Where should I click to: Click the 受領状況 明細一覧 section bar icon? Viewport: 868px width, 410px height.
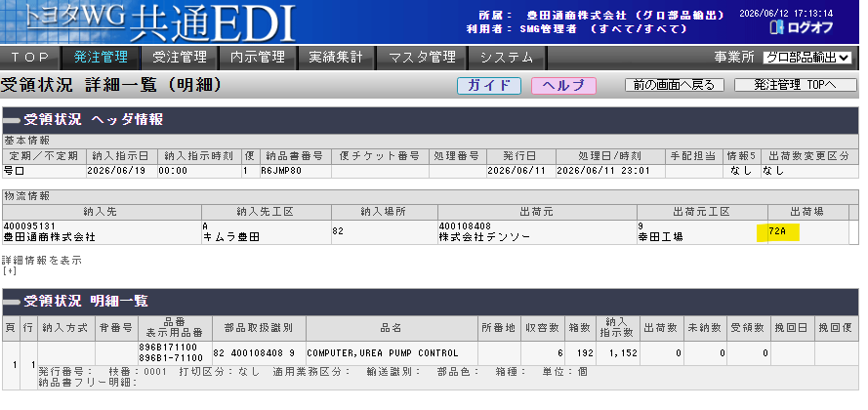(11, 302)
